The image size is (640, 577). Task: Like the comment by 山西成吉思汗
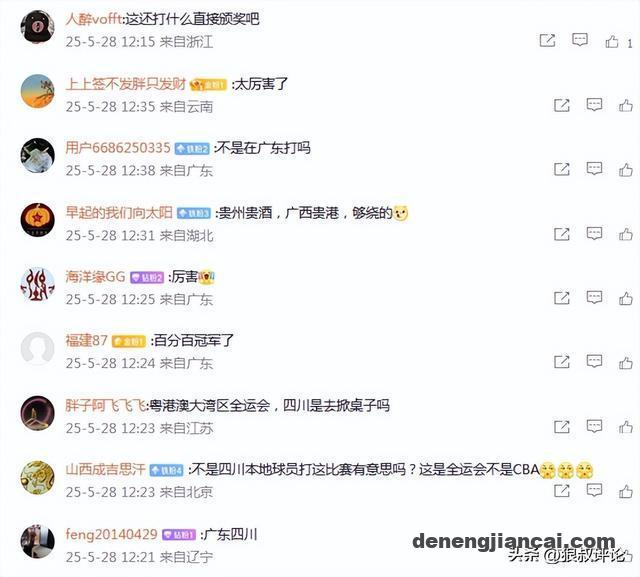click(x=626, y=491)
